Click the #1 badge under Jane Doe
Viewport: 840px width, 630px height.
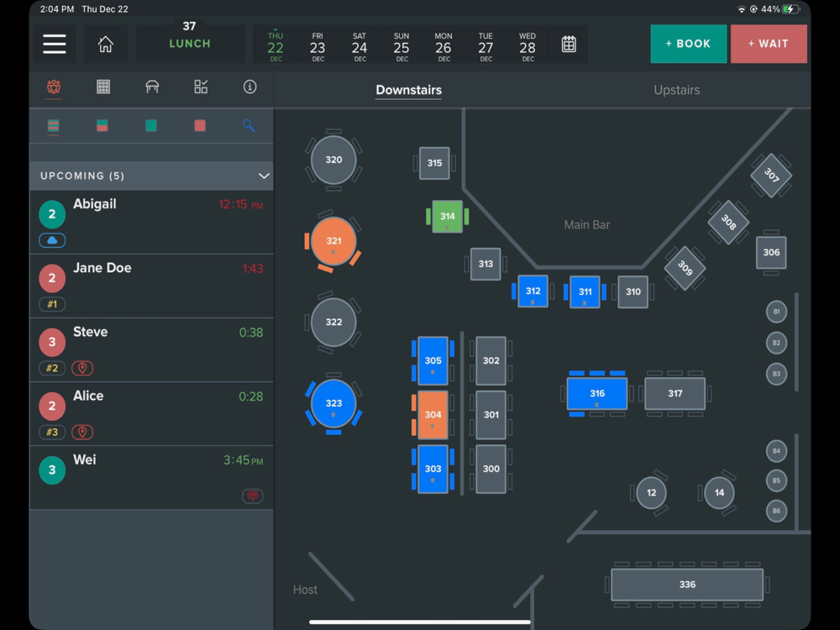52,304
